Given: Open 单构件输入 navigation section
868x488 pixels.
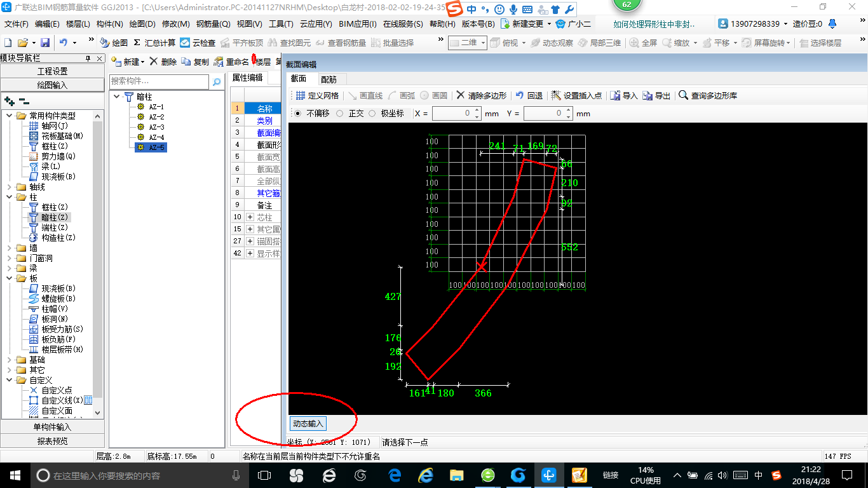Looking at the screenshot, I should click(x=53, y=427).
